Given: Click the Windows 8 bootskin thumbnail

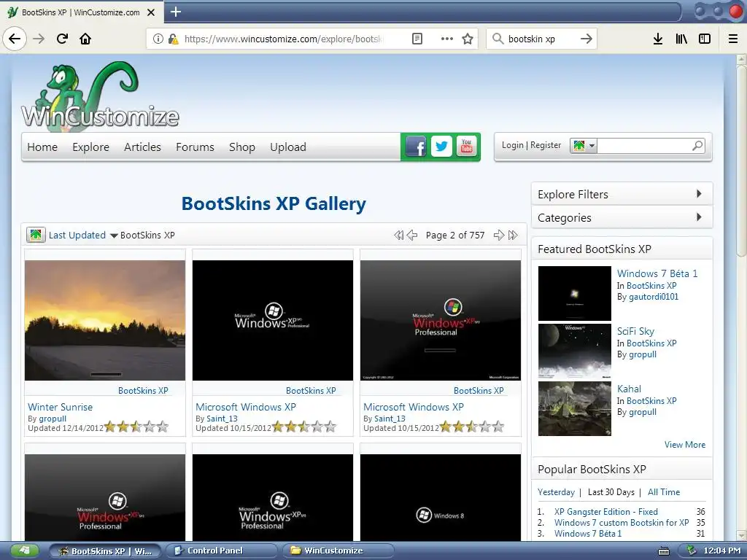Looking at the screenshot, I should pyautogui.click(x=441, y=497).
